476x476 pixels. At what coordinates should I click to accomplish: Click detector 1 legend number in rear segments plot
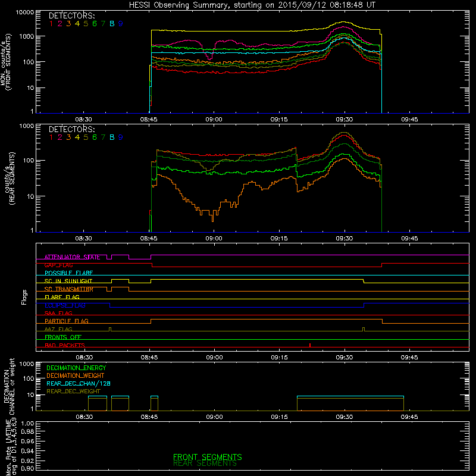(51, 137)
